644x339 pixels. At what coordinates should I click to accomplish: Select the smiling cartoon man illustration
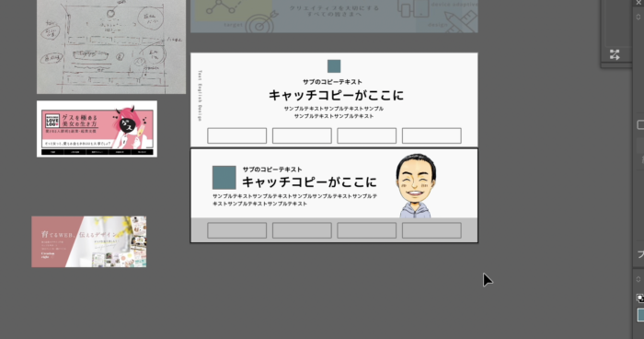click(416, 186)
